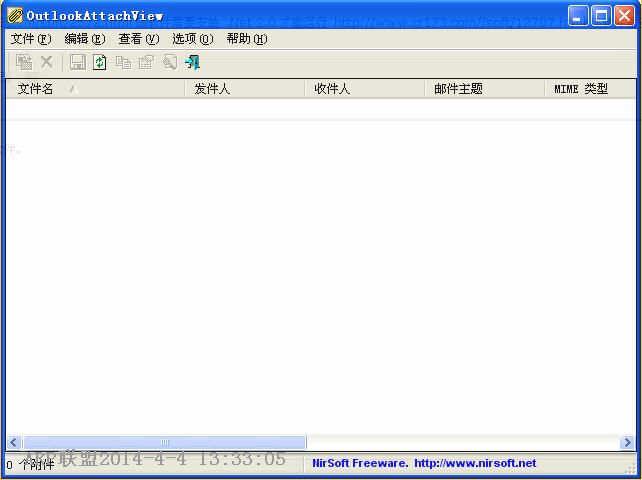Click the horizontal scrollbar right arrow

pos(628,442)
